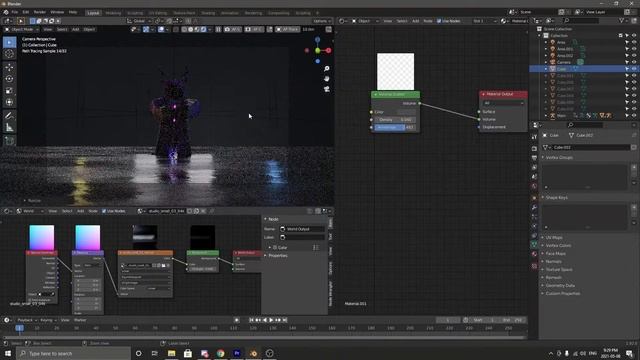The image size is (640, 360).
Task: Expand the Vertex Groups panel
Action: (x=559, y=158)
